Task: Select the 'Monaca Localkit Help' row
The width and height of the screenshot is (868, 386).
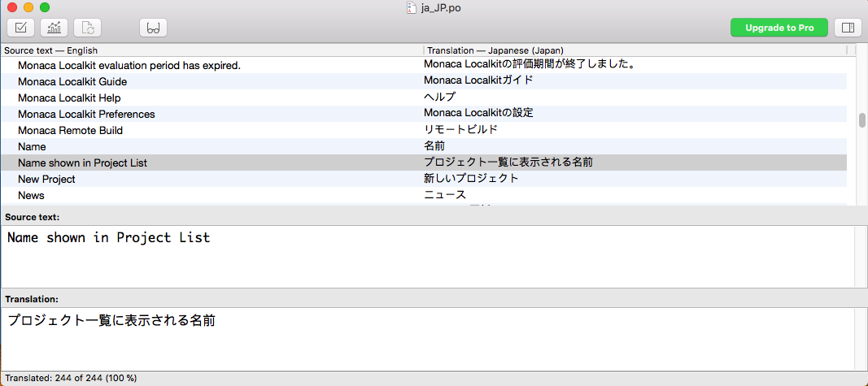Action: [x=424, y=98]
